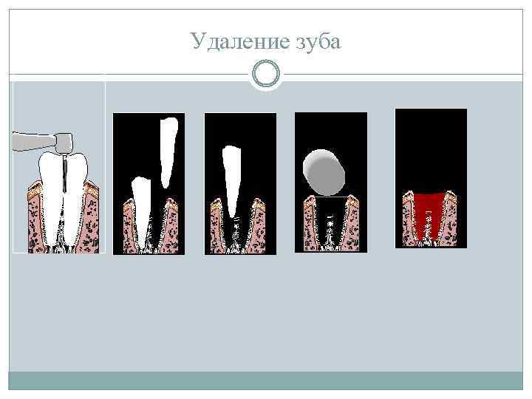Select the third image with single root
The image size is (532, 399).
pyautogui.click(x=240, y=184)
